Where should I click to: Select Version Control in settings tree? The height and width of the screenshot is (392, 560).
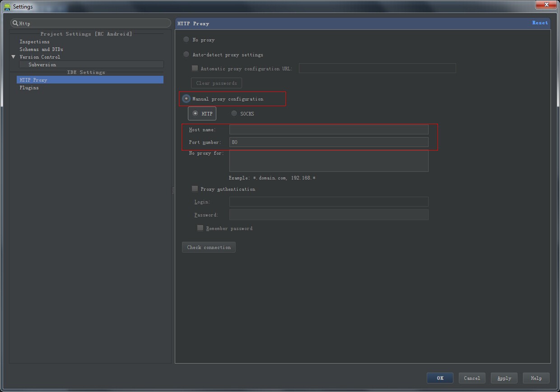(x=40, y=57)
